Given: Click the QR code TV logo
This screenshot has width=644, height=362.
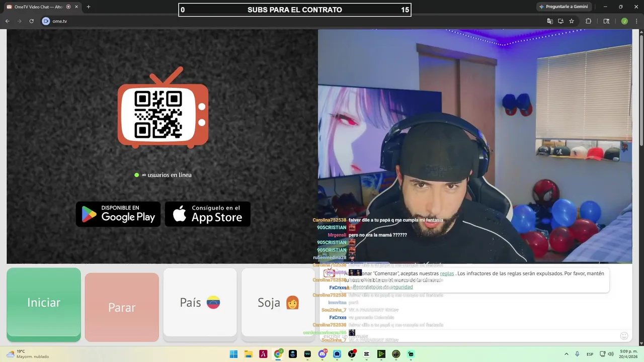Looking at the screenshot, I should [163, 108].
